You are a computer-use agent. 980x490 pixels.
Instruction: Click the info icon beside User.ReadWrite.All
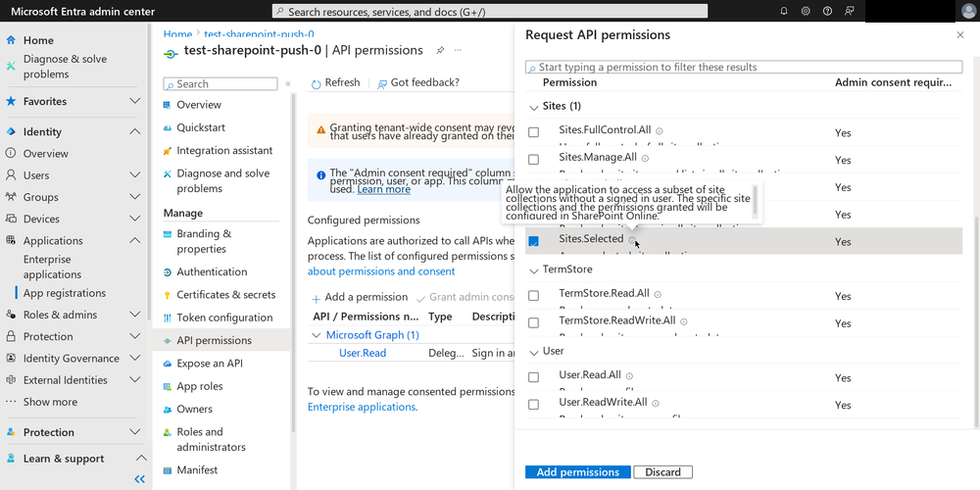click(656, 404)
